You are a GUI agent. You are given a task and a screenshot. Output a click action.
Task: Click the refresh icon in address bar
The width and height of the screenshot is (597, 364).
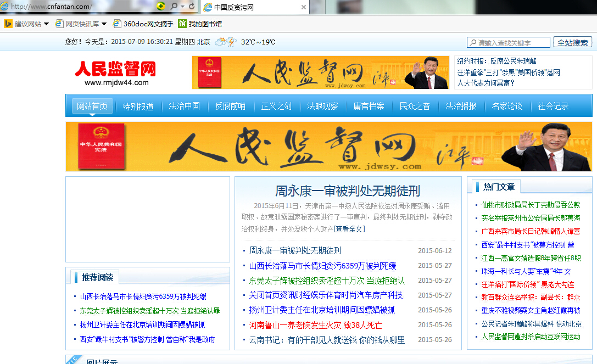pos(192,7)
